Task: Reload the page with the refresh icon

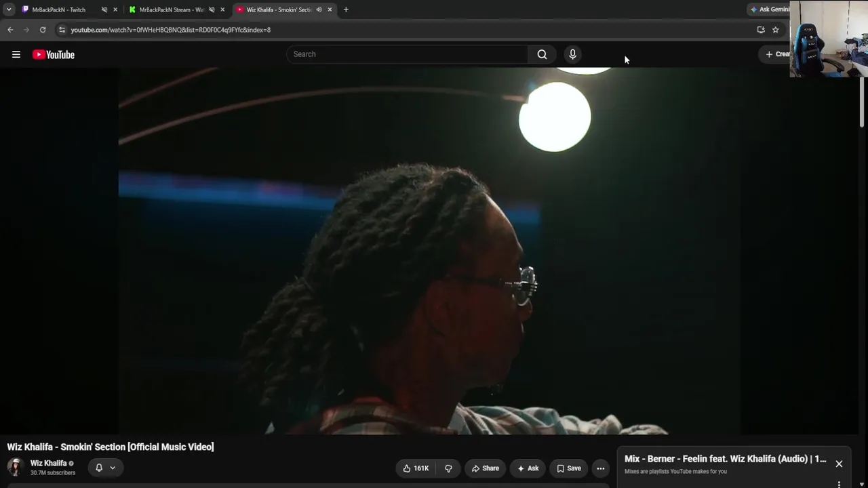Action: 43,30
